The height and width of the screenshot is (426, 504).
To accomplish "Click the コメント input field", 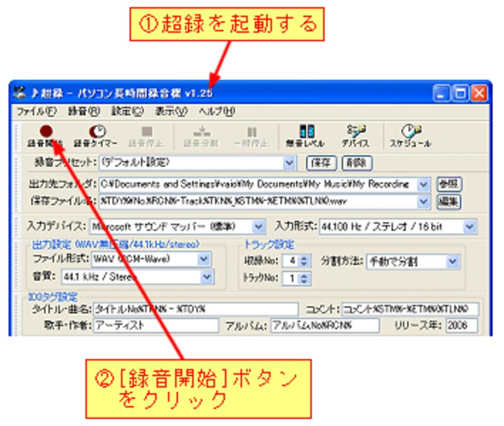I will [410, 309].
